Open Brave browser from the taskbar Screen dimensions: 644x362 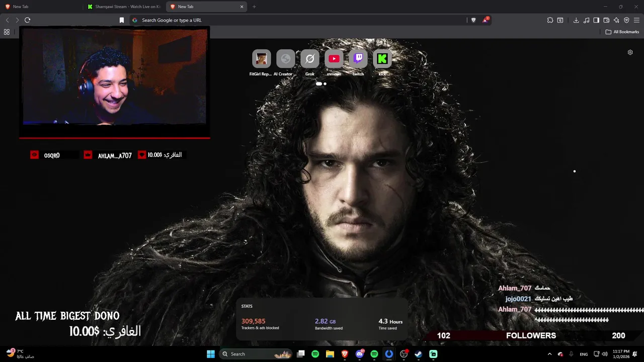click(345, 354)
